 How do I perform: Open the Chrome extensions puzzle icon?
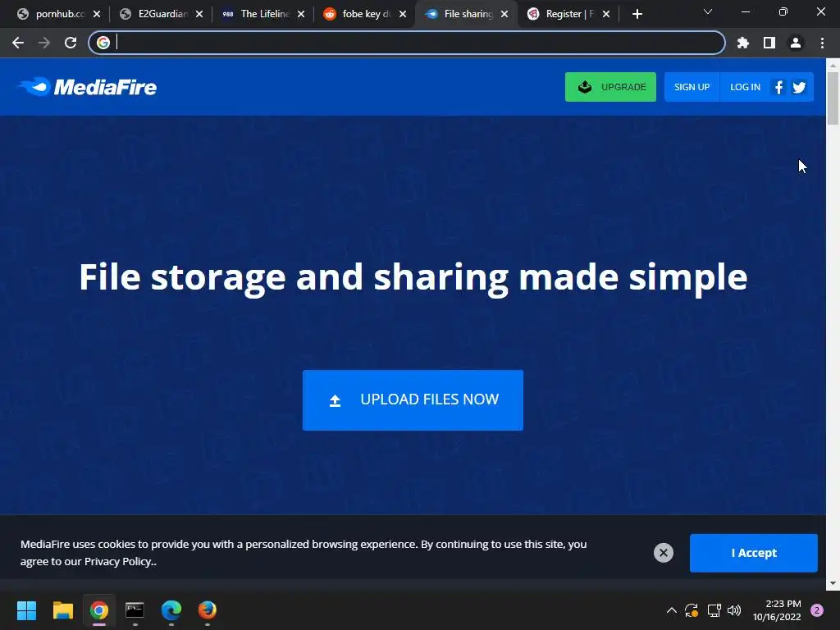[742, 43]
